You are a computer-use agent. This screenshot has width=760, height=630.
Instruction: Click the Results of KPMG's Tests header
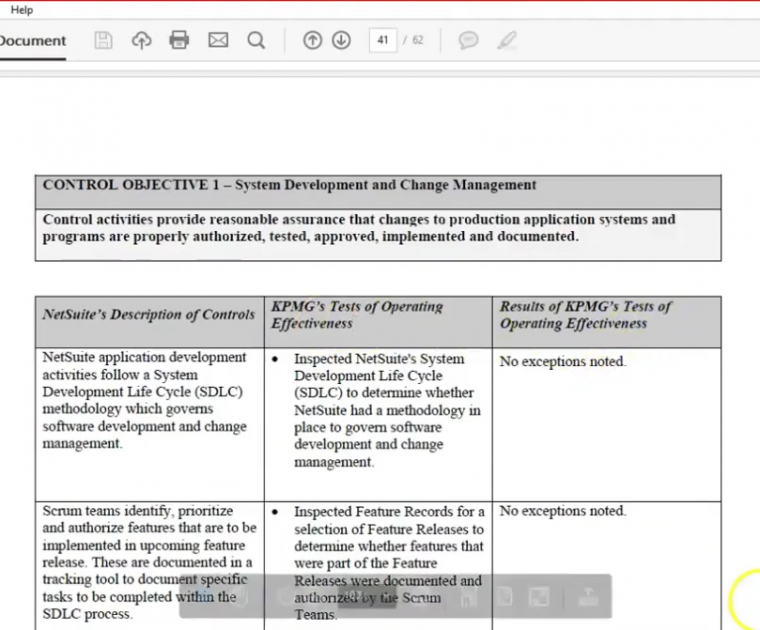pos(586,315)
